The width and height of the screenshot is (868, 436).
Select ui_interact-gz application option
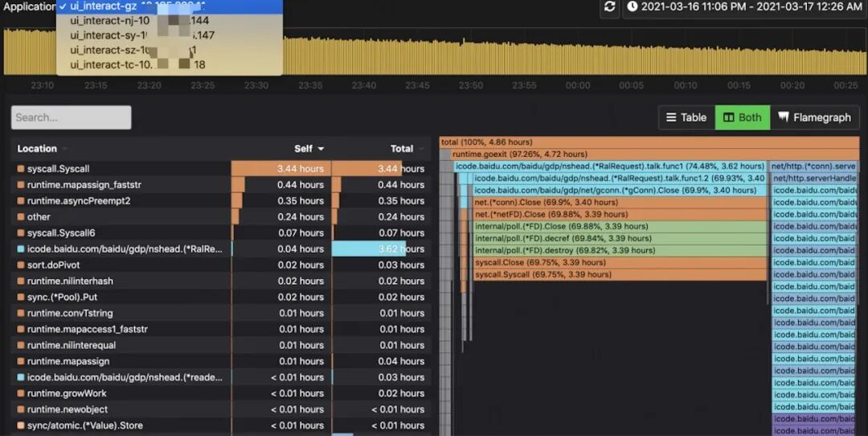[170, 6]
